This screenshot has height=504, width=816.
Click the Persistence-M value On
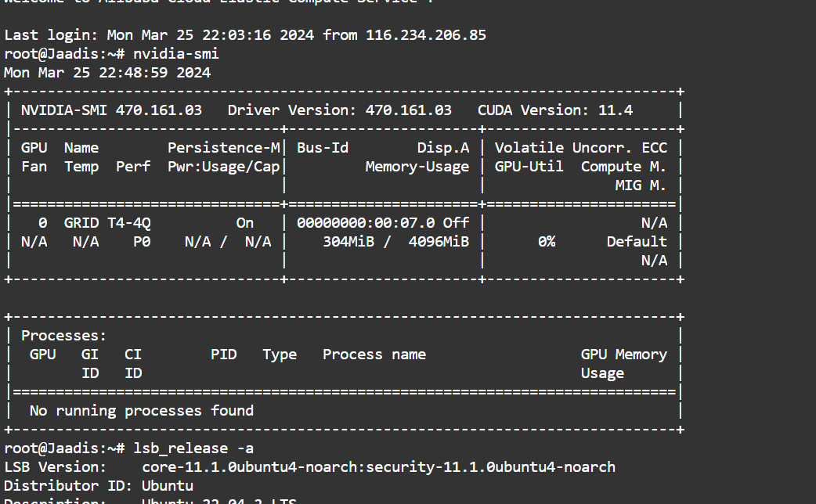pos(245,223)
